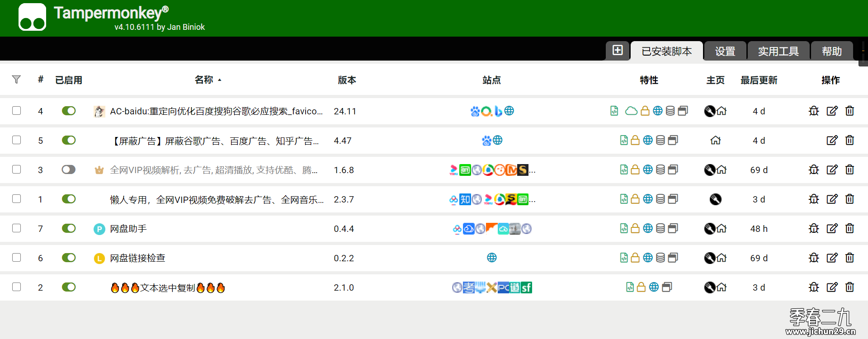Image resolution: width=868 pixels, height=339 pixels.
Task: Click cloud sync icon in AC-baidu features
Action: coord(631,111)
